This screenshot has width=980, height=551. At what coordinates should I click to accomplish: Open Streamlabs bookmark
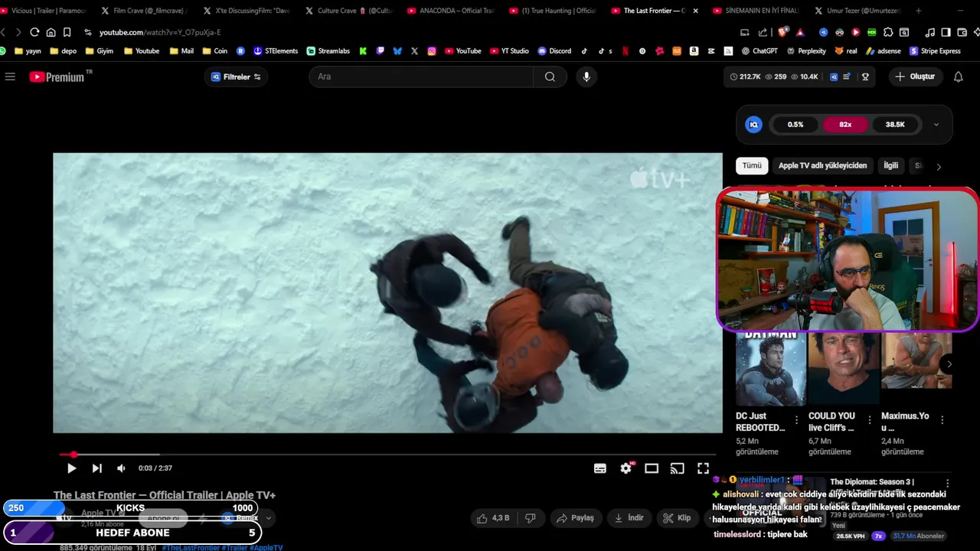click(x=328, y=51)
